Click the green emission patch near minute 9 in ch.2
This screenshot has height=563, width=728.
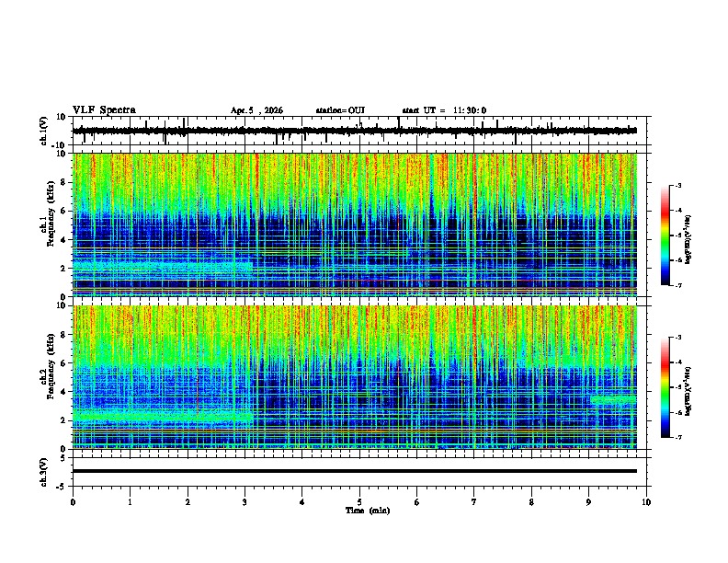click(613, 399)
